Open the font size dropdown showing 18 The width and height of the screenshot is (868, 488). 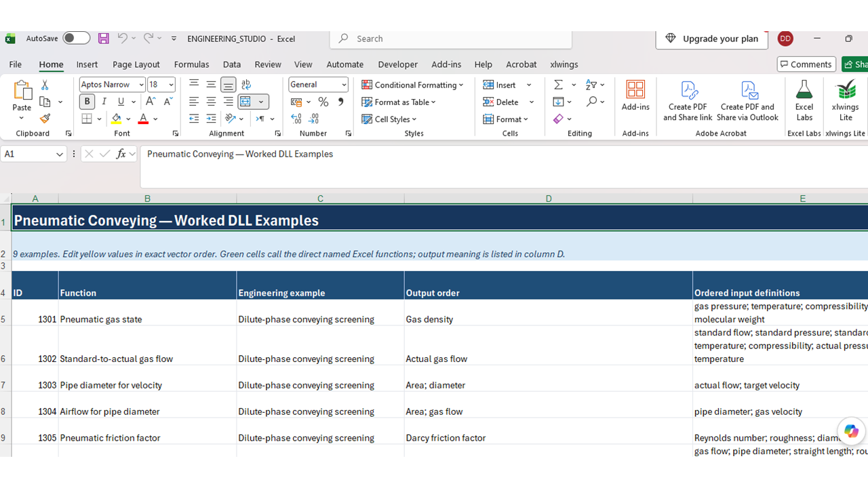pyautogui.click(x=171, y=85)
